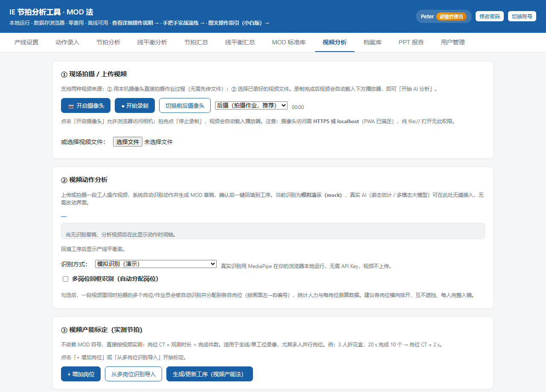Click the Peter username in the header

427,17
